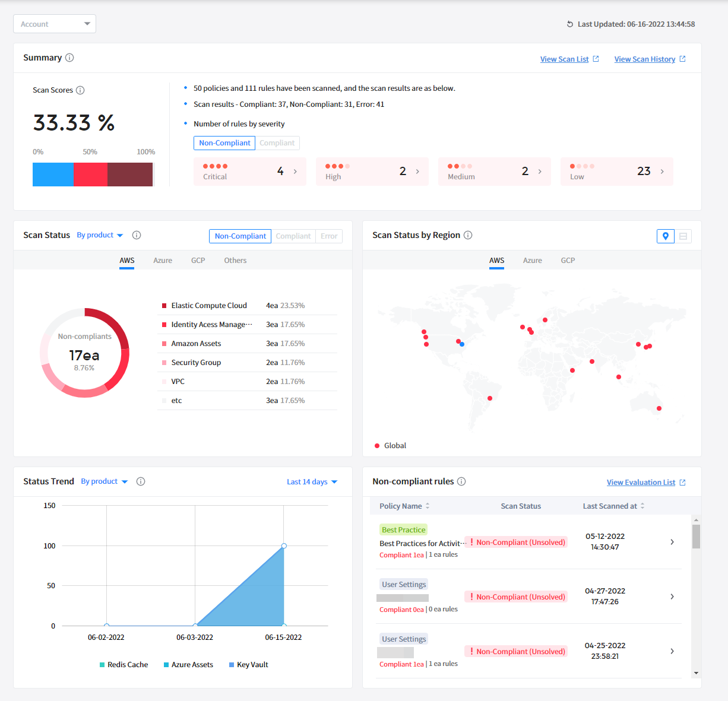The width and height of the screenshot is (728, 701).
Task: Click the info icon next to Summary
Action: (69, 58)
